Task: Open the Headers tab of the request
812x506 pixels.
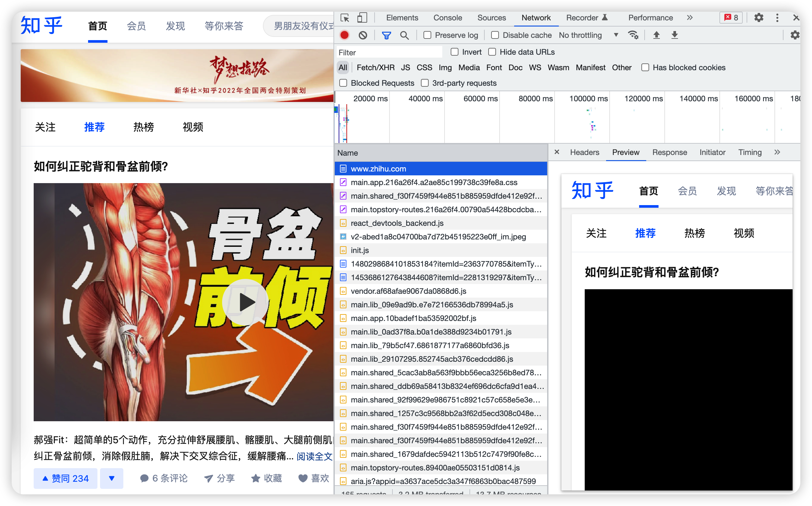Action: pyautogui.click(x=584, y=152)
